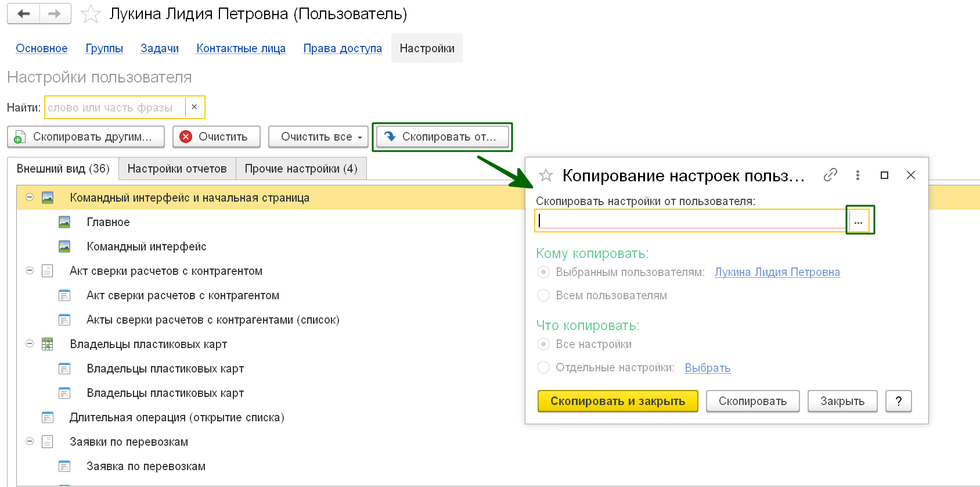Click the picture icon of Командный интерфейс row
The width and height of the screenshot is (980, 487).
point(64,246)
